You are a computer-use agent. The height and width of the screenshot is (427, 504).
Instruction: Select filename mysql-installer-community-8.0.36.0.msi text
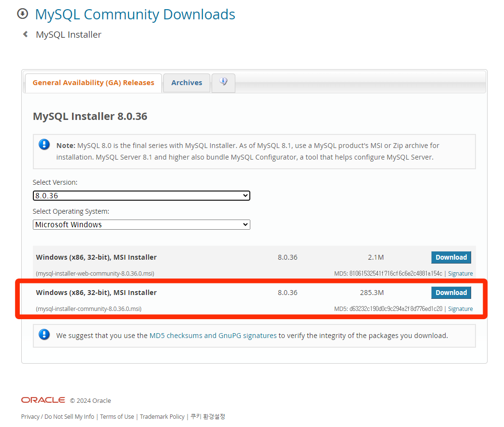pos(89,309)
